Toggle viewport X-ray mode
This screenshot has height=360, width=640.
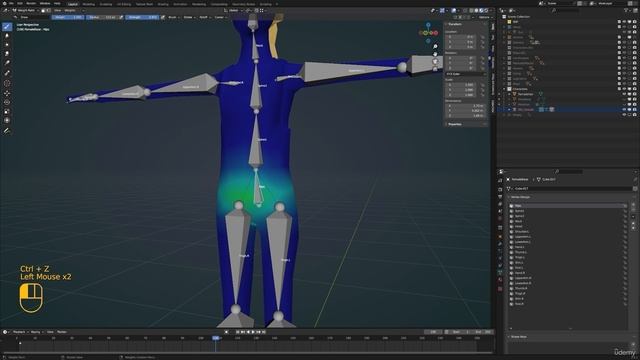point(465,10)
